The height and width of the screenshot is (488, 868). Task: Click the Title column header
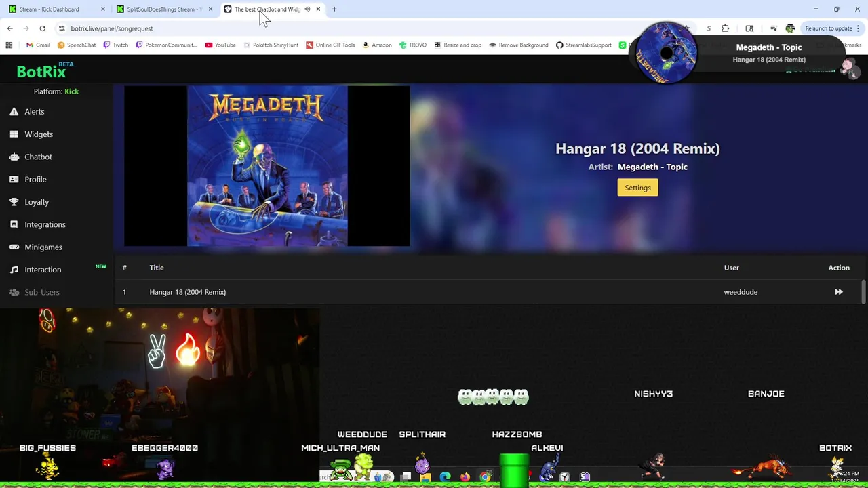tap(157, 268)
